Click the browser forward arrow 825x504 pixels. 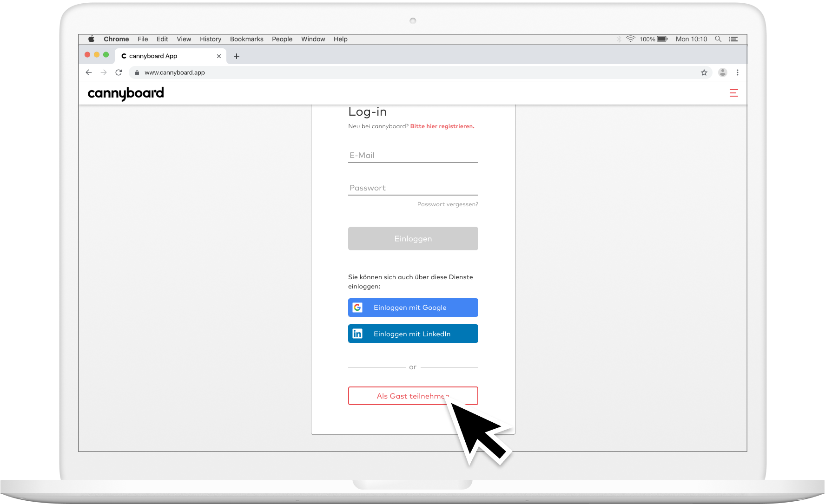tap(104, 72)
